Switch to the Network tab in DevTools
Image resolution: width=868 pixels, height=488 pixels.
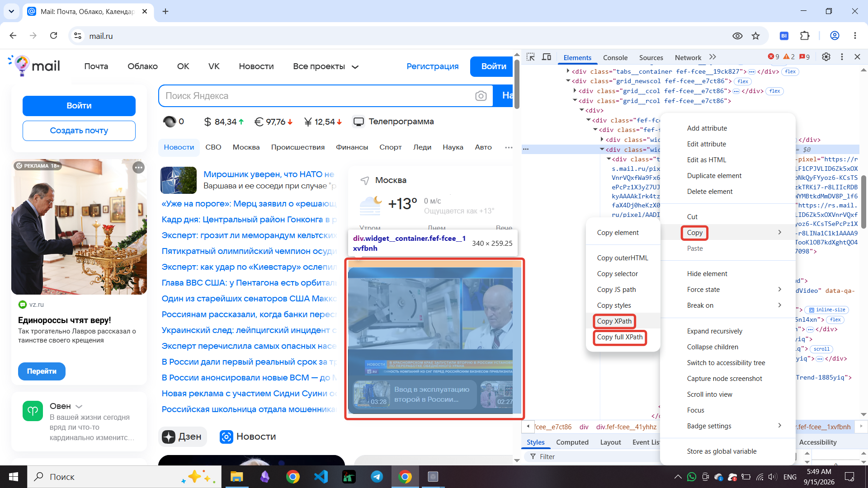(x=688, y=57)
